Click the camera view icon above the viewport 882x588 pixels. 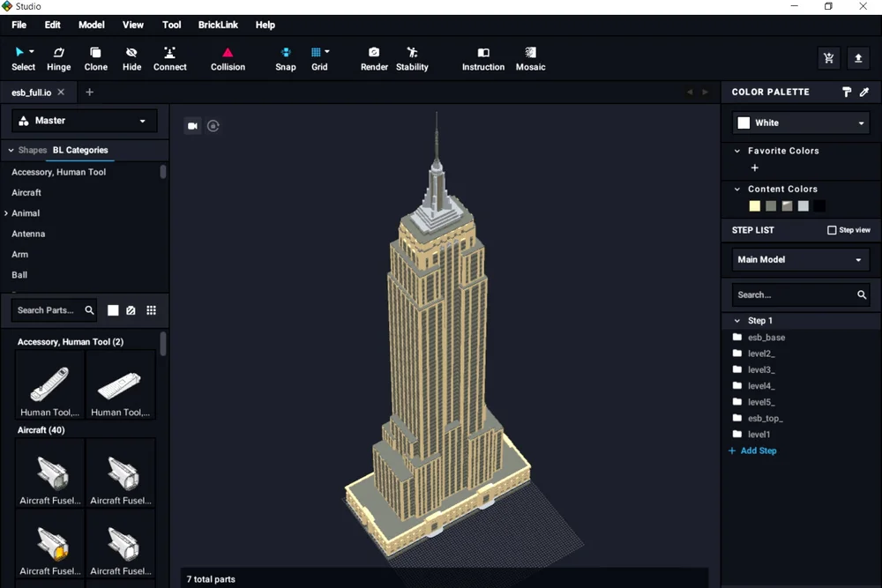(192, 126)
